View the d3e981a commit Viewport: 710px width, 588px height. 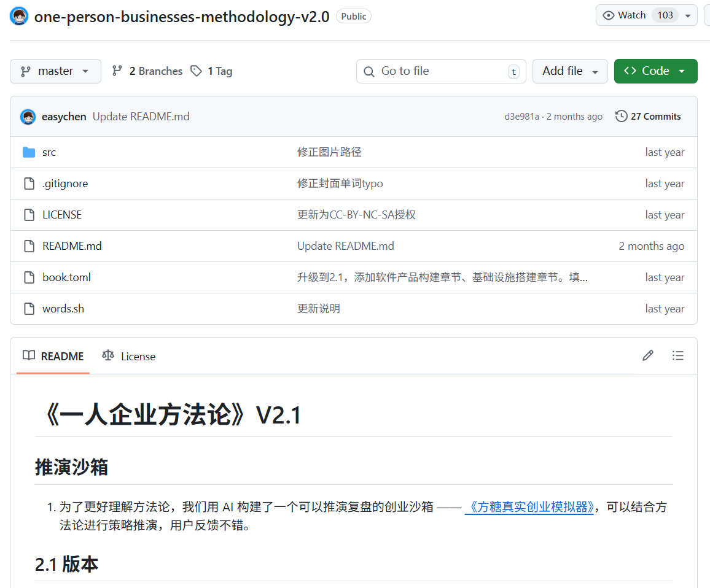[x=521, y=117]
